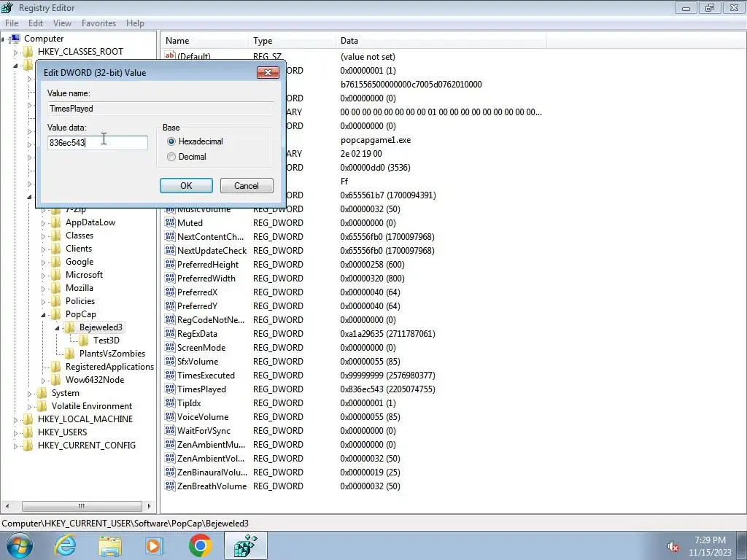Click the tree scrollbar right arrow
747x560 pixels.
pyautogui.click(x=149, y=506)
